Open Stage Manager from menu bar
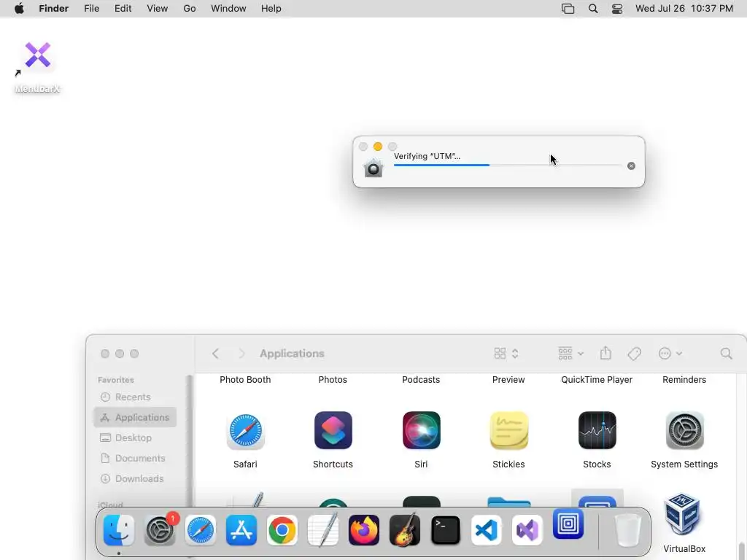Viewport: 747px width, 560px height. [x=568, y=9]
